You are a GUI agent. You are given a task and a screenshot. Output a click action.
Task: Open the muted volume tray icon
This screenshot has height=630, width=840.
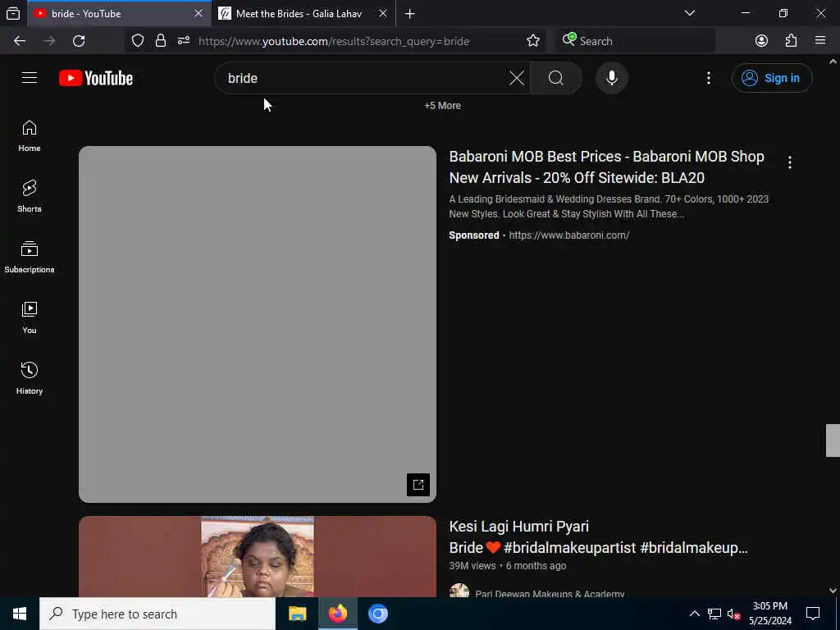(x=733, y=614)
